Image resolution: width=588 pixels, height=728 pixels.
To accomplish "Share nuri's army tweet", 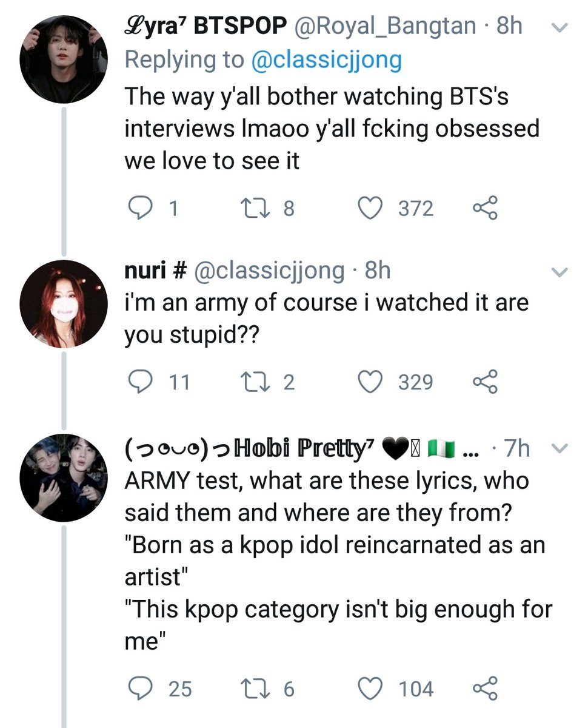I will pos(485,382).
